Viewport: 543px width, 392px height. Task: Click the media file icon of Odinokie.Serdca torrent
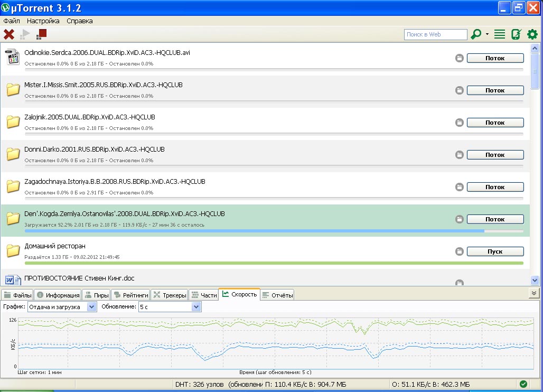[13, 57]
